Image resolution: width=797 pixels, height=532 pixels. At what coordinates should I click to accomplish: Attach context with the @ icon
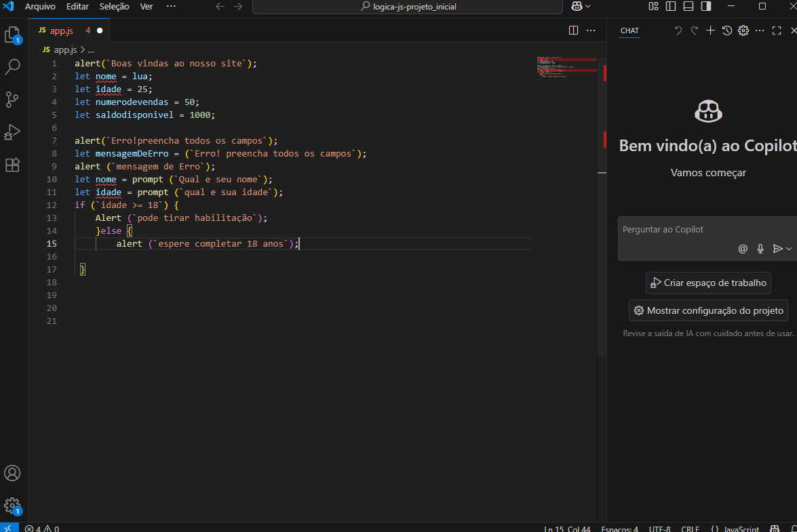[x=743, y=249]
